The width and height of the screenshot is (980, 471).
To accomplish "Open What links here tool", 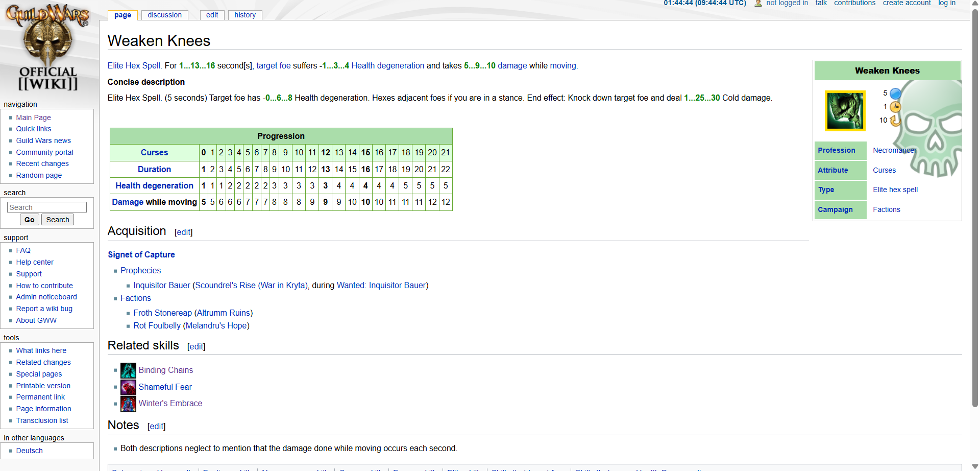I will click(41, 350).
